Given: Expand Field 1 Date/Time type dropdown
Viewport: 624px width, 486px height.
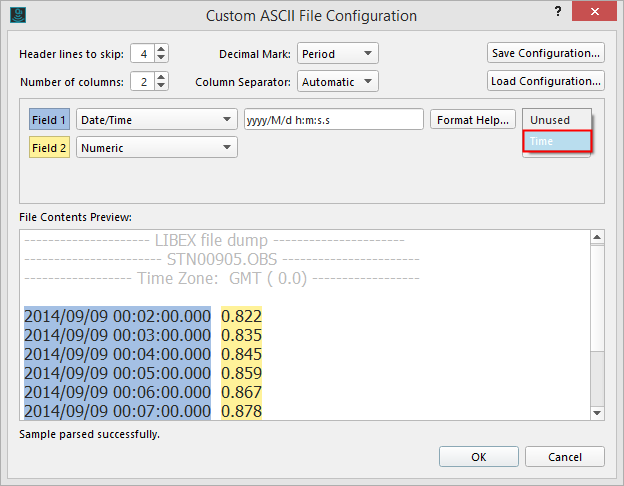Looking at the screenshot, I should tap(156, 120).
